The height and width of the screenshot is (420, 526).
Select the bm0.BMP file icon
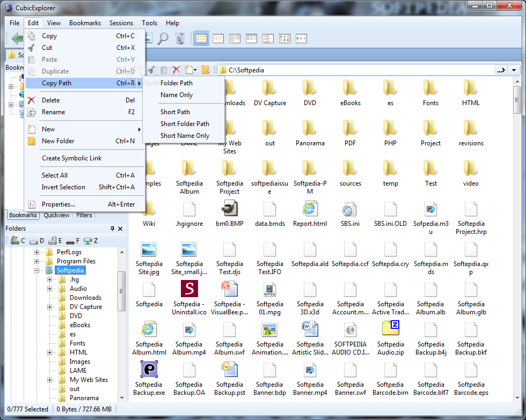pyautogui.click(x=230, y=209)
